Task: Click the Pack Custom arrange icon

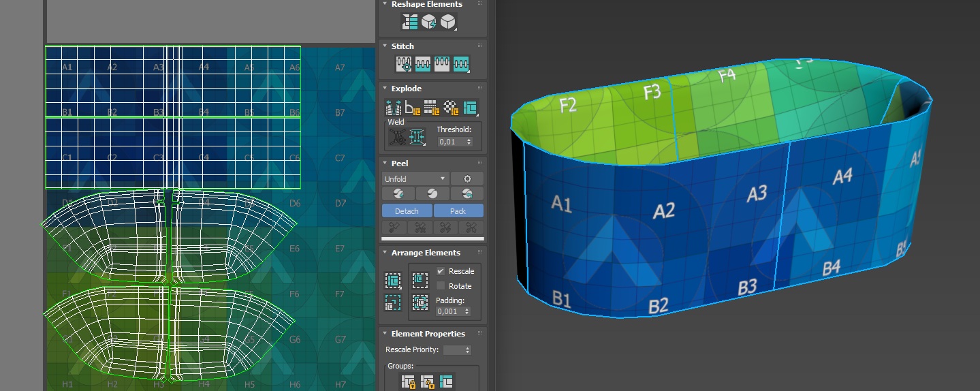Action: [x=393, y=281]
